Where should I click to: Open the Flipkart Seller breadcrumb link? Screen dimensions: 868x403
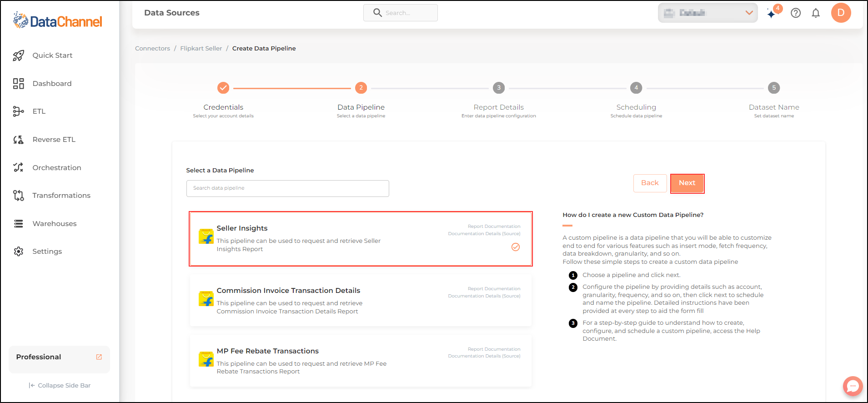[x=201, y=49]
